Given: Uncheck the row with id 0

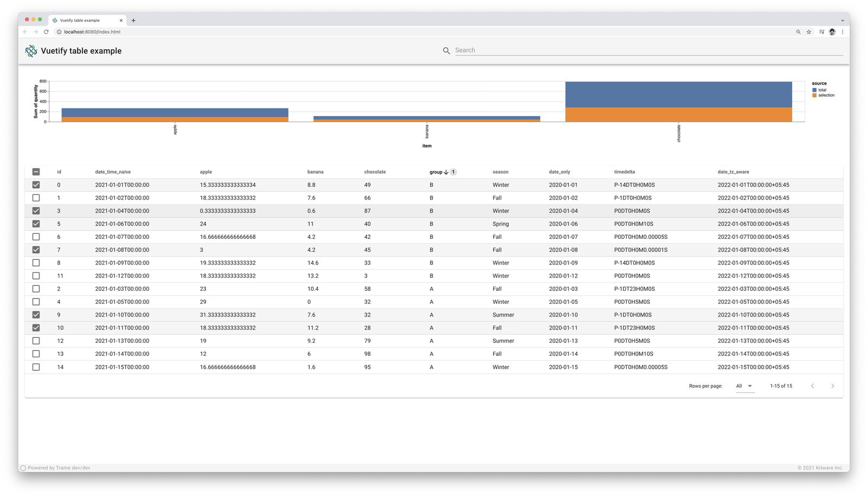Looking at the screenshot, I should click(36, 185).
